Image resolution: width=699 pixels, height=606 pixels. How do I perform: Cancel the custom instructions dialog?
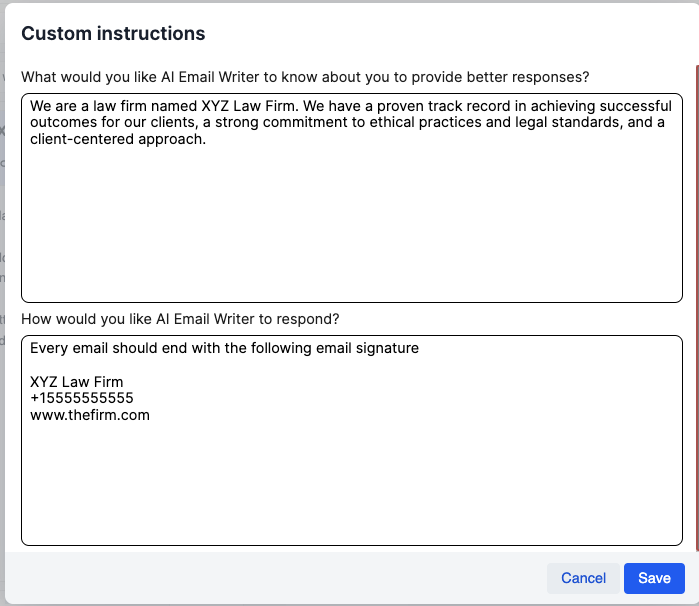point(583,578)
